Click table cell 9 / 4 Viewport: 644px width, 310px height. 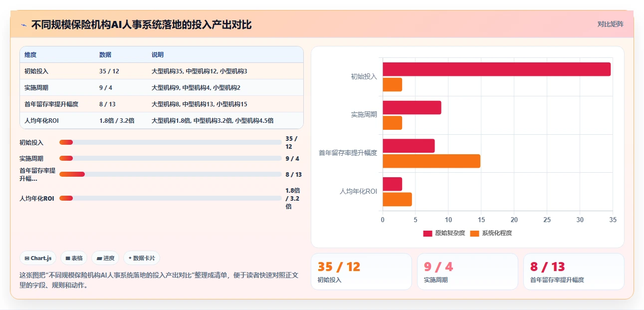(106, 88)
